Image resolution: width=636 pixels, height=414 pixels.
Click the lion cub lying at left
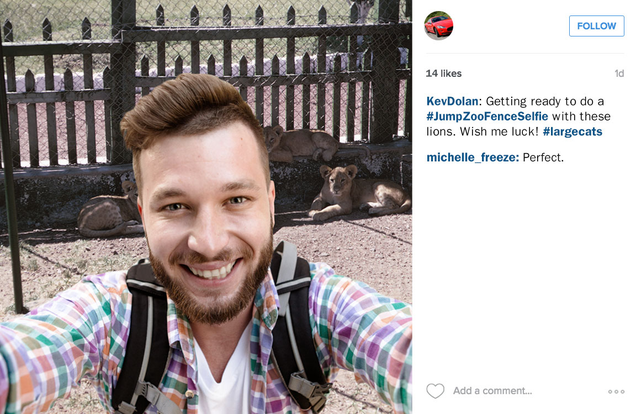110,213
